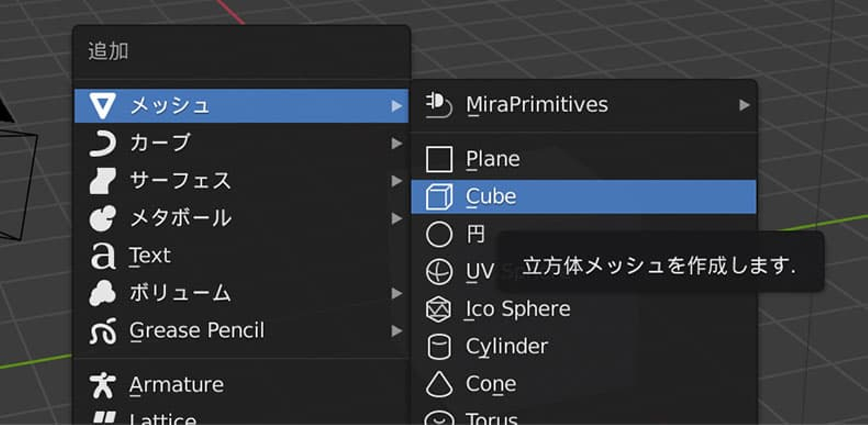Screen dimensions: 868x425
Task: Add a Plane mesh from the menu
Action: [492, 160]
